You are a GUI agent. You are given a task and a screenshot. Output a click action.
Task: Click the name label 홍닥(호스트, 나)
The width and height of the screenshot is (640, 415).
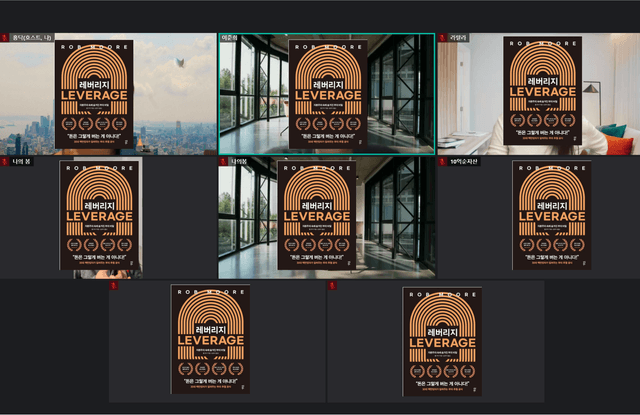coord(32,38)
